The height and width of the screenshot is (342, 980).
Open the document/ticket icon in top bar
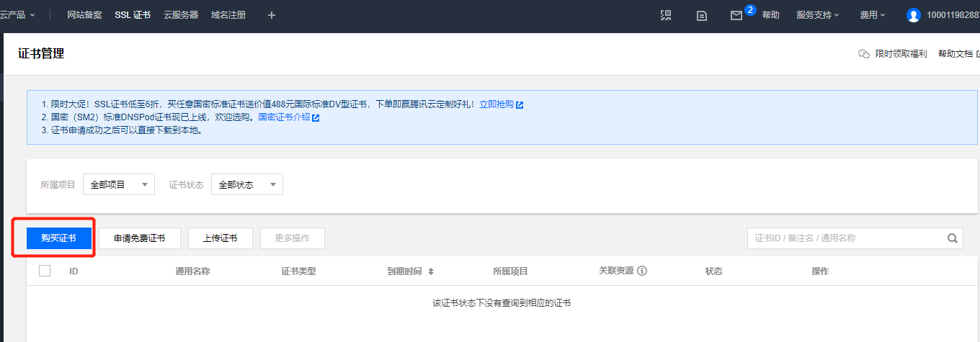702,15
